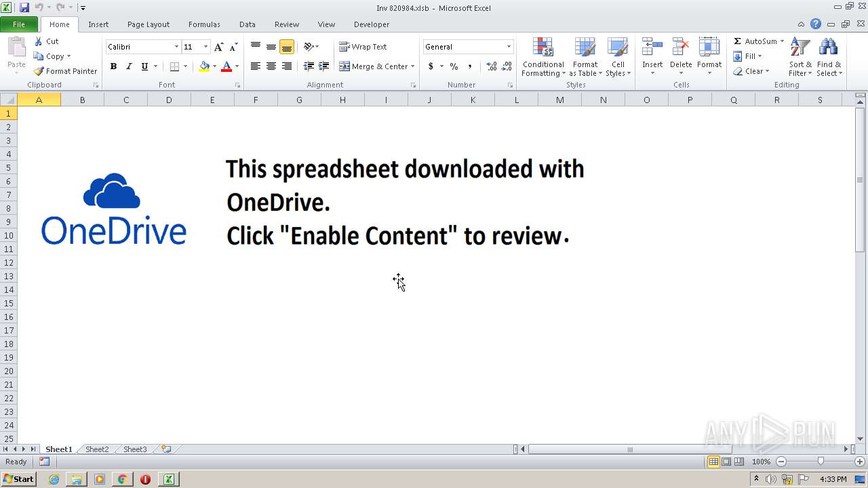Expand AutoSum dropdown arrow
This screenshot has width=868, height=488.
[x=782, y=41]
